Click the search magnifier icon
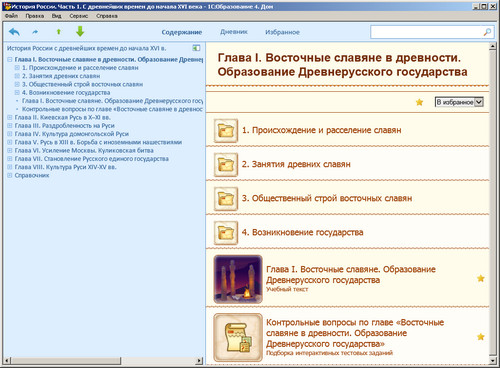 [x=487, y=32]
